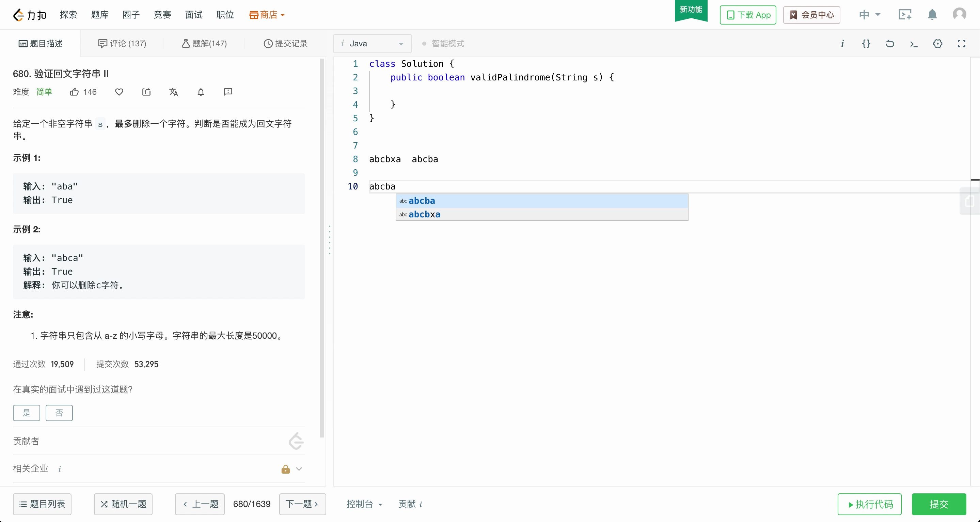Screen dimensions: 980x522
Task: Subscribe to problem updates via bell icon
Action: pyautogui.click(x=201, y=92)
